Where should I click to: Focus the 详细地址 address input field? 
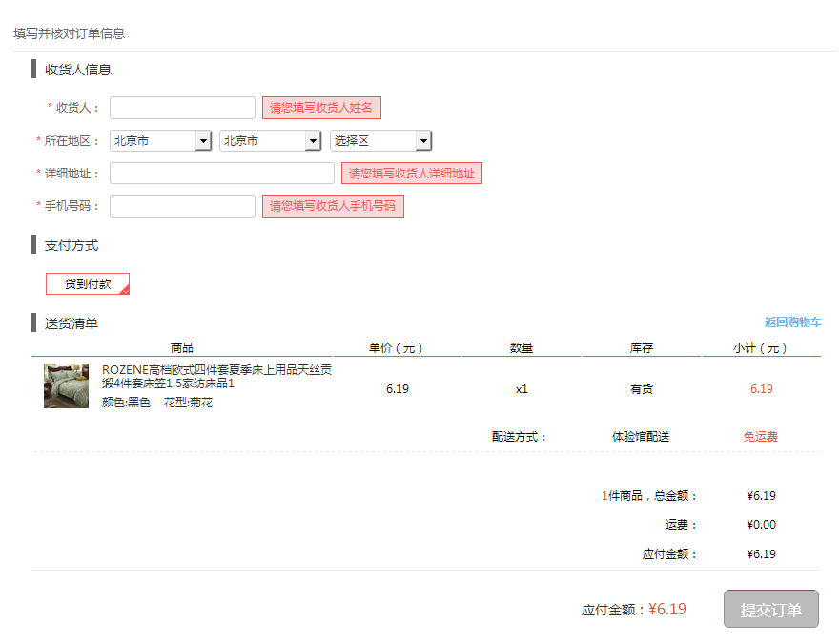(x=222, y=174)
